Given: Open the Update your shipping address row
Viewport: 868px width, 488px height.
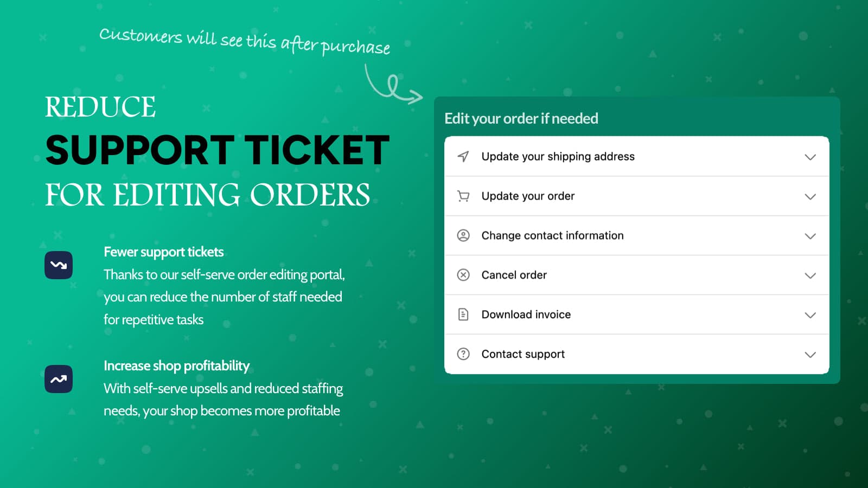Looking at the screenshot, I should tap(558, 157).
